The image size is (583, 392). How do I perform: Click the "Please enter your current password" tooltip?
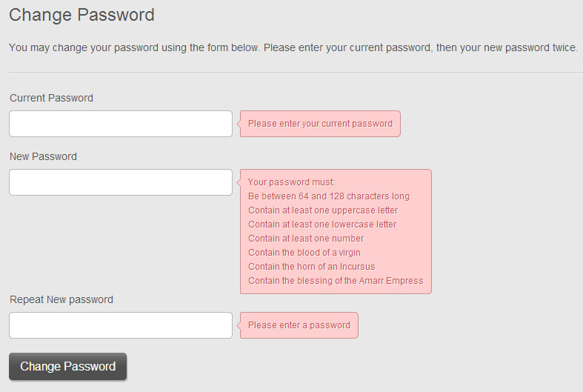[x=320, y=124]
